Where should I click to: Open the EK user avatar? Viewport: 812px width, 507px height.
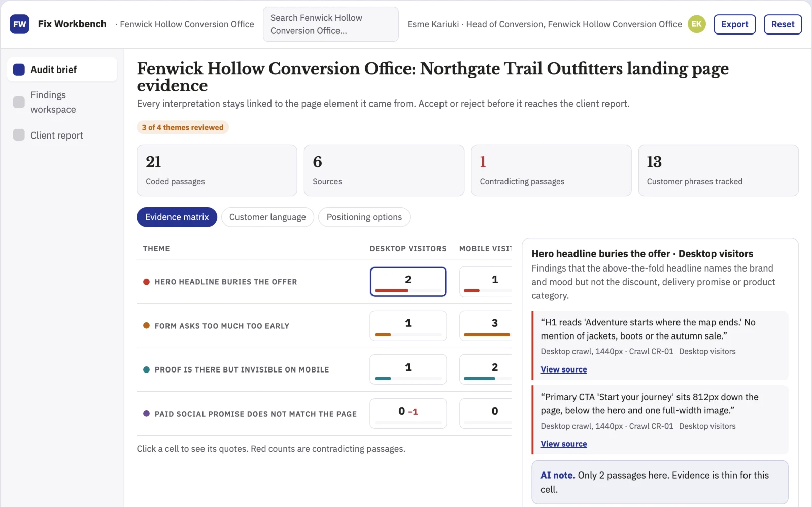696,24
